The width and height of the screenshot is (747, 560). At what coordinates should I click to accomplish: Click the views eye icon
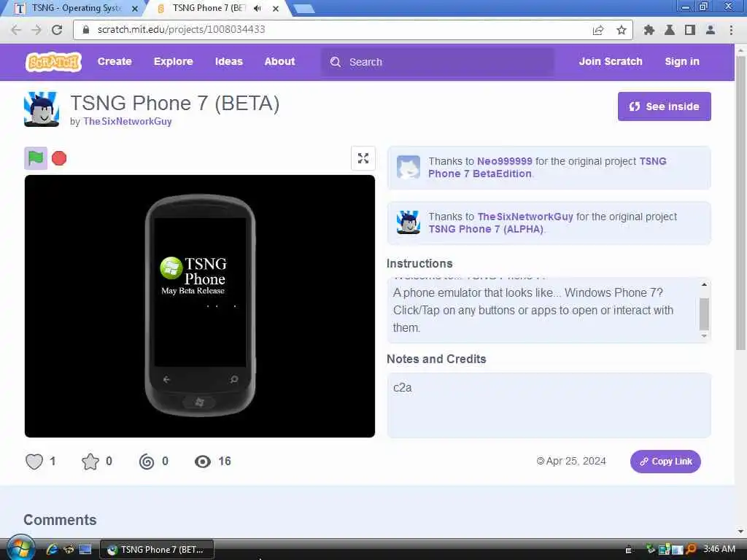point(203,462)
